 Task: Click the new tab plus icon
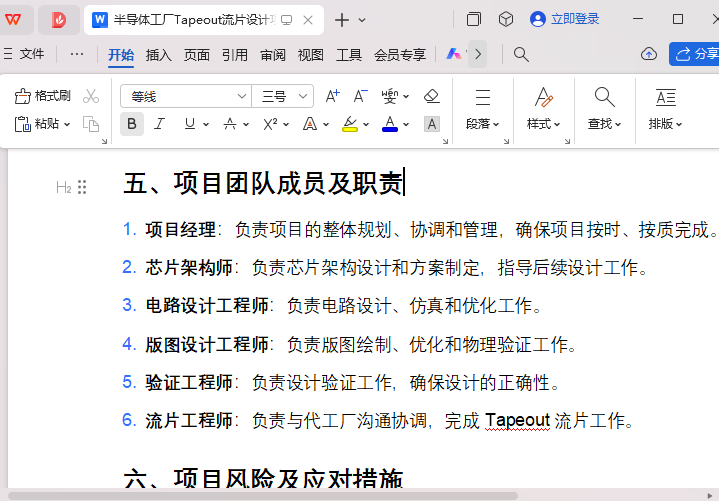point(342,20)
